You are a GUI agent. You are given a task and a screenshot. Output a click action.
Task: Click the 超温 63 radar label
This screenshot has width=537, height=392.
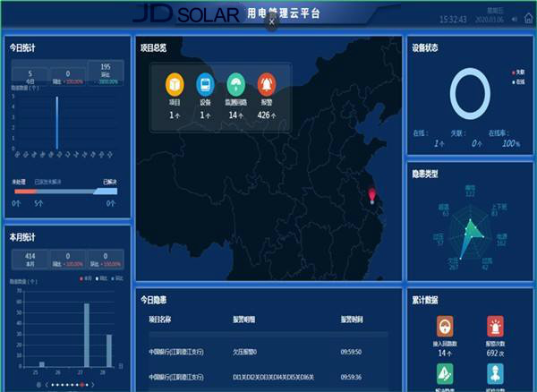tap(444, 210)
